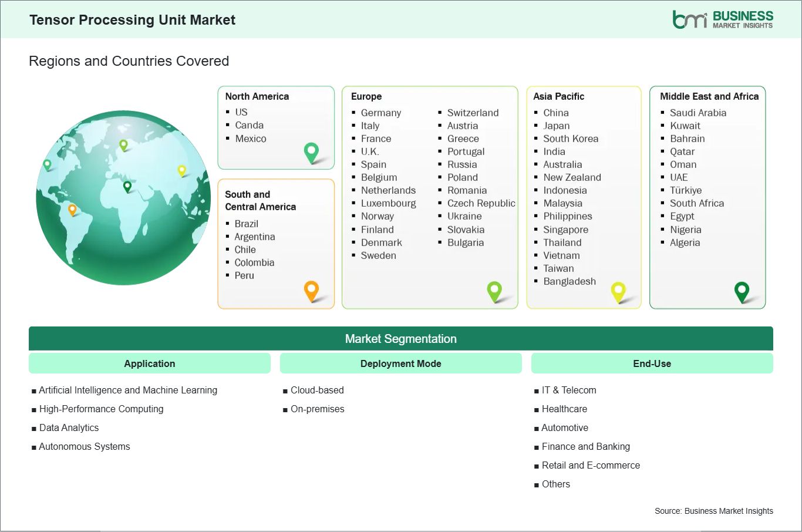Click 'Bangladesh' in Asia Pacific list

pyautogui.click(x=570, y=281)
